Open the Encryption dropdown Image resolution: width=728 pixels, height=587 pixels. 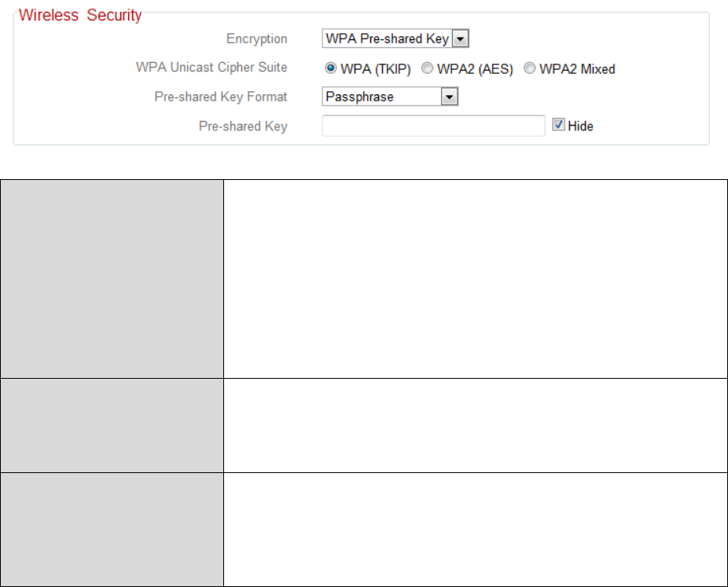(x=395, y=39)
